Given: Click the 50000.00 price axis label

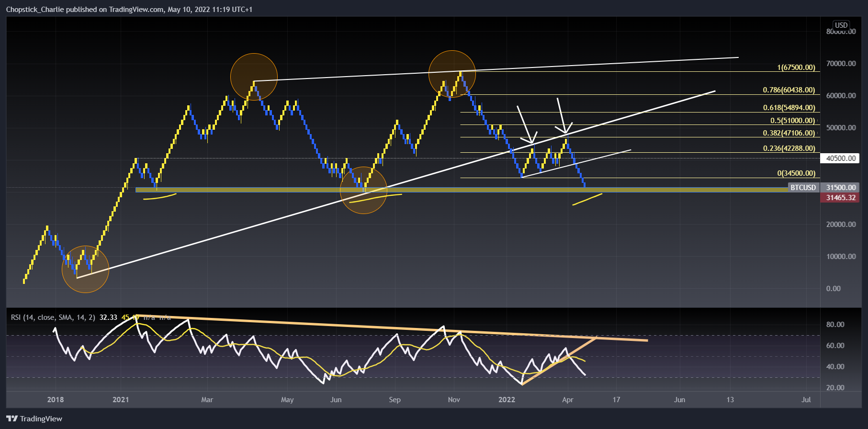Looking at the screenshot, I should click(841, 127).
